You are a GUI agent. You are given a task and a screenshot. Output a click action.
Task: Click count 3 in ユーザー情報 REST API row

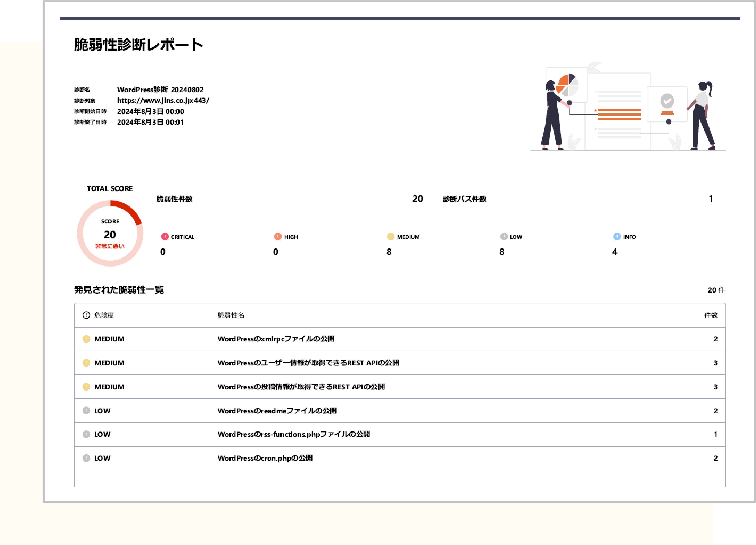point(715,363)
